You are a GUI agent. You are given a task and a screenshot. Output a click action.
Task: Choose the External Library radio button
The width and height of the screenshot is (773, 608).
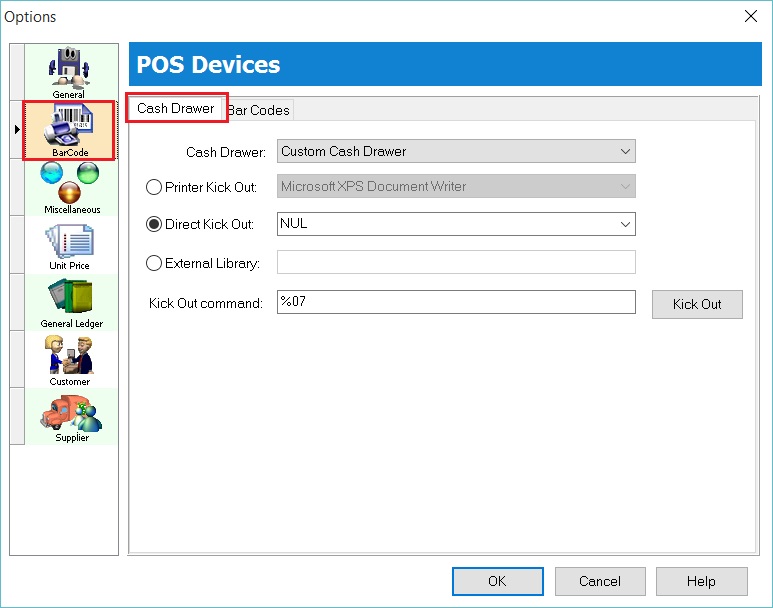pos(154,264)
